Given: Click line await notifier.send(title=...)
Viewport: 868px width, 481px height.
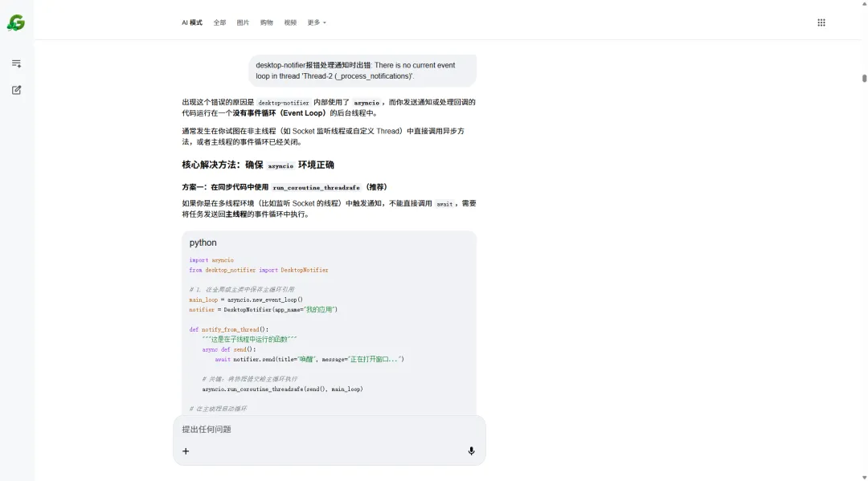Looking at the screenshot, I should [309, 360].
